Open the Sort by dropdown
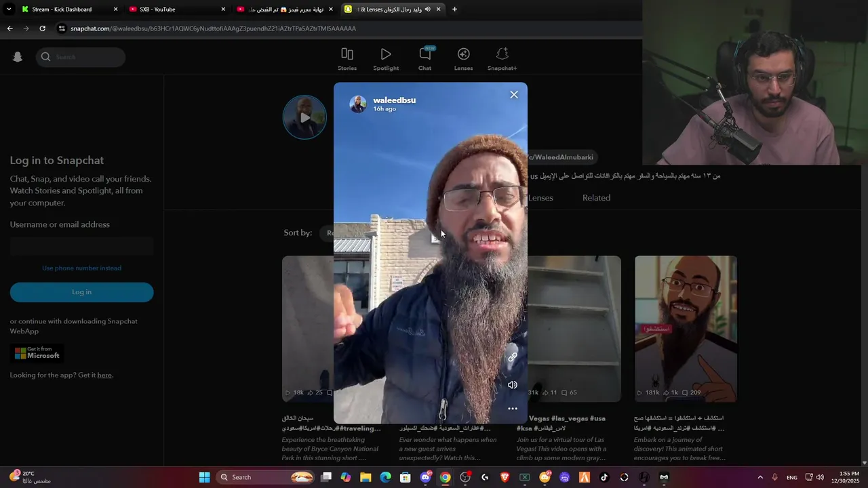 pos(326,232)
